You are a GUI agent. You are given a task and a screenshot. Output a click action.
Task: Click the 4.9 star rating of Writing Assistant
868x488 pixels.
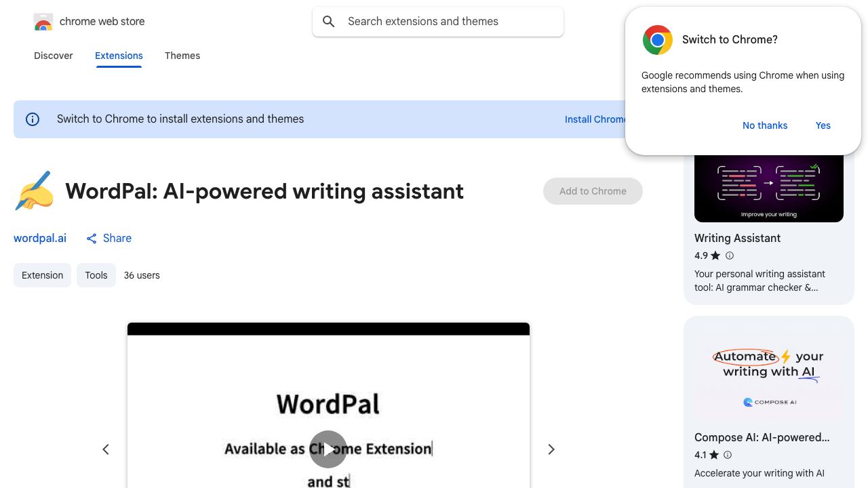coord(707,256)
